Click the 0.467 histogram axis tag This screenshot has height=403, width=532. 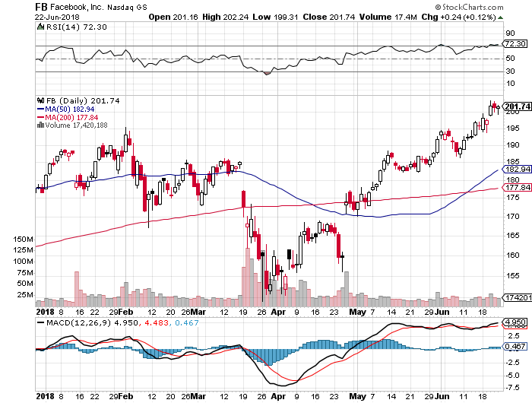[x=515, y=346]
